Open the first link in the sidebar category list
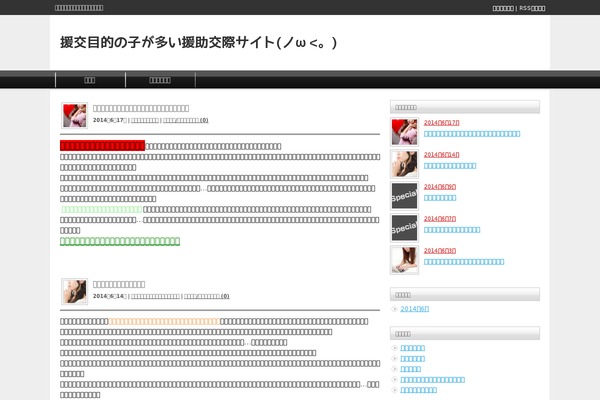Screen dimensions: 600x400 [x=412, y=348]
